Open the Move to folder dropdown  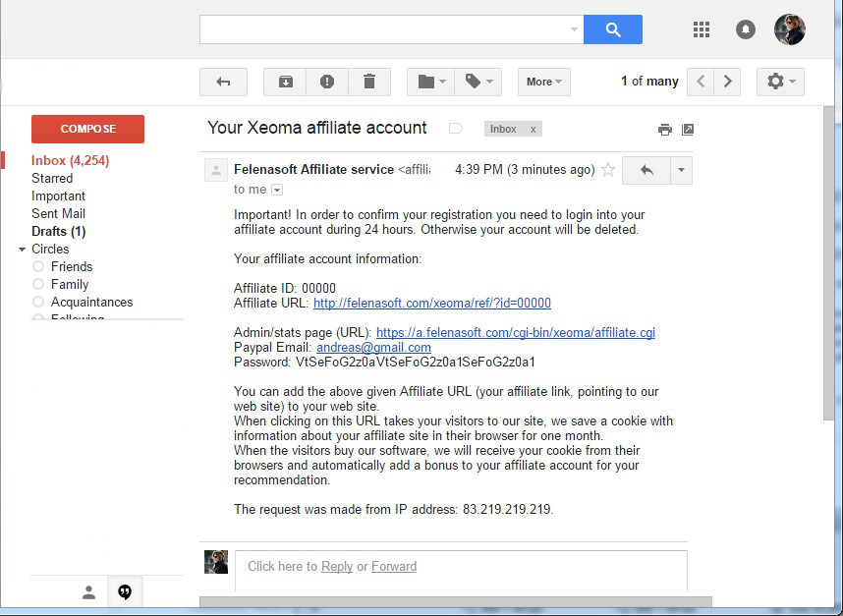click(430, 82)
